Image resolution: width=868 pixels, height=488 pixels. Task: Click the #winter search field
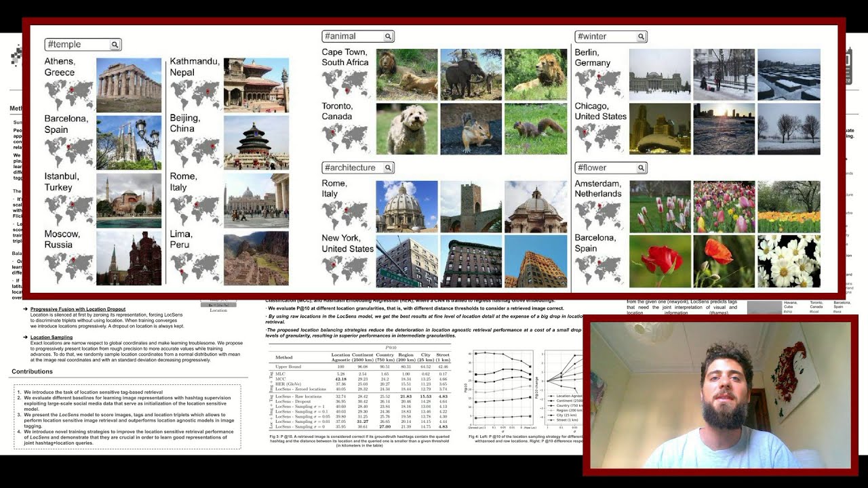pyautogui.click(x=611, y=37)
